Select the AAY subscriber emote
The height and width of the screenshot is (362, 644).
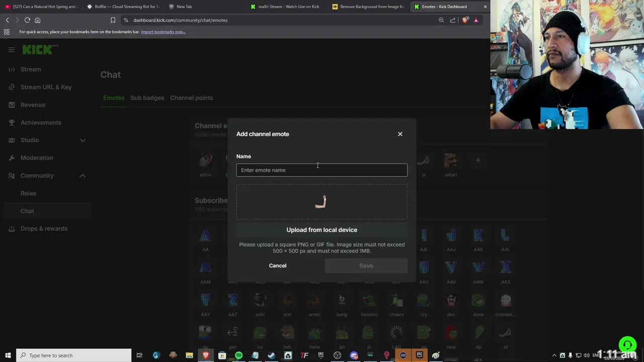[x=205, y=301]
